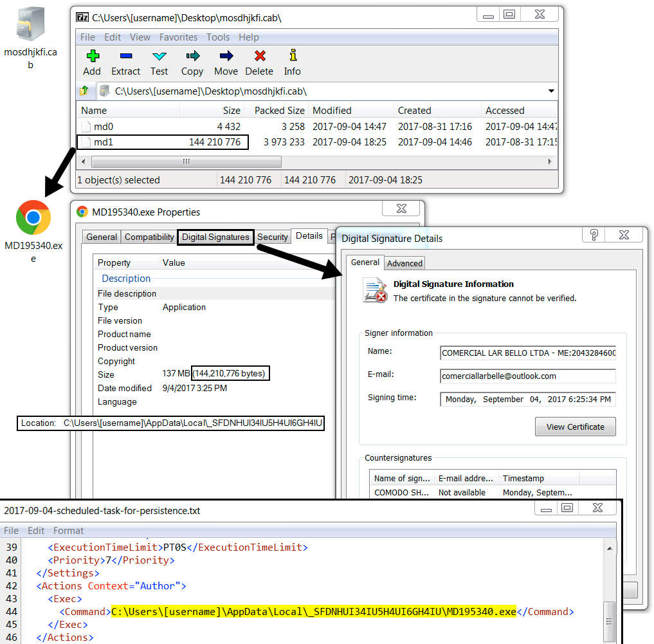Click md1 packed size 3 973 233
Image resolution: width=654 pixels, height=644 pixels.
[284, 142]
